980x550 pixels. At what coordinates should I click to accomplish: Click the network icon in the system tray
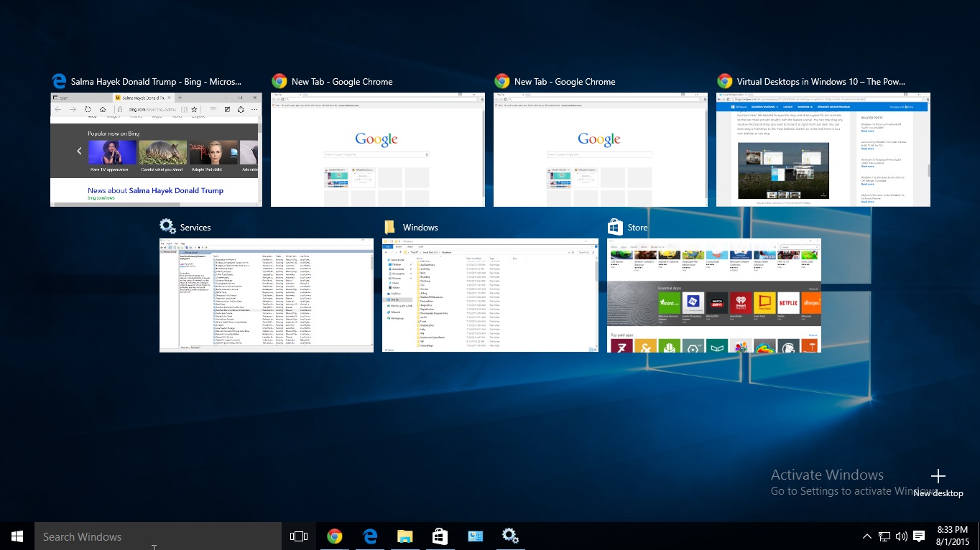[884, 536]
